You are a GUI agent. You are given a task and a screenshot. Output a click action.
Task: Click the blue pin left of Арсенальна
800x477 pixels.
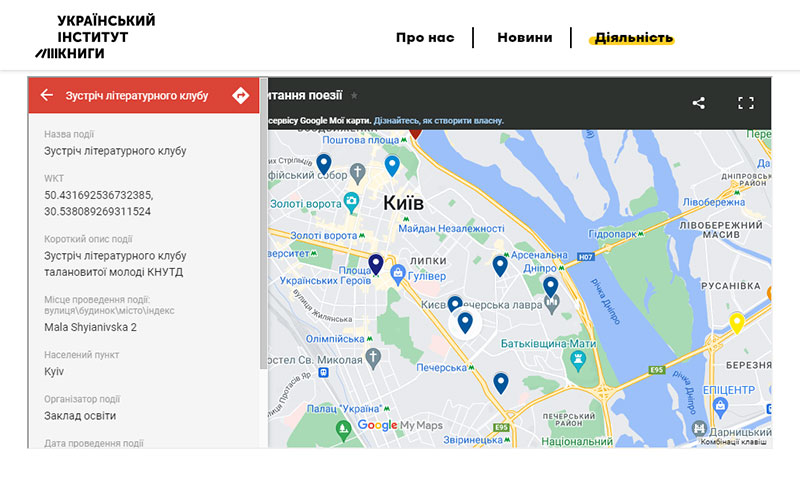pyautogui.click(x=500, y=266)
